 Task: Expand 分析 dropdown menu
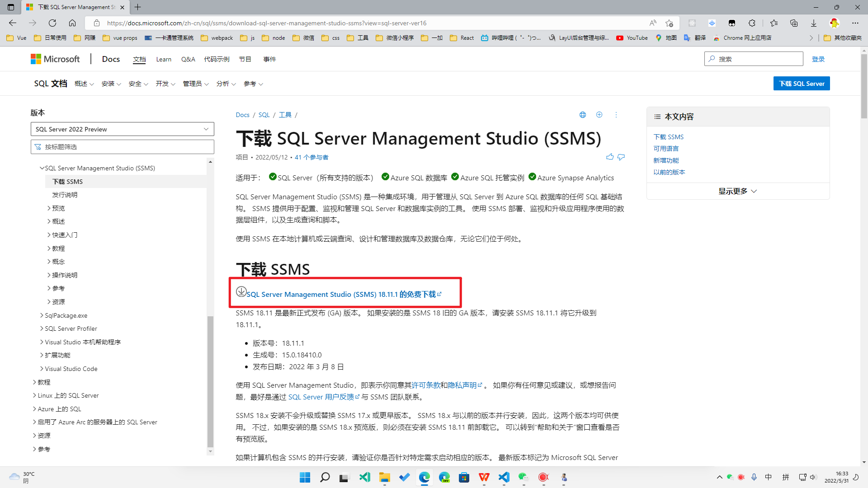[226, 84]
